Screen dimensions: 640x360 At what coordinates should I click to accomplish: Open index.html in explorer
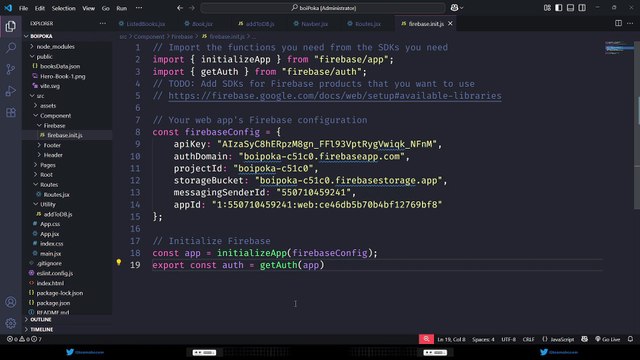click(x=50, y=283)
